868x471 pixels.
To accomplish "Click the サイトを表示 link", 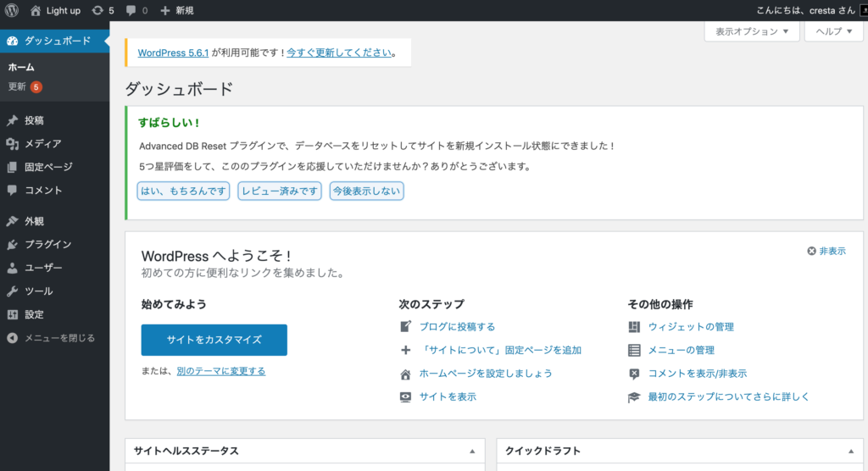I will point(448,397).
